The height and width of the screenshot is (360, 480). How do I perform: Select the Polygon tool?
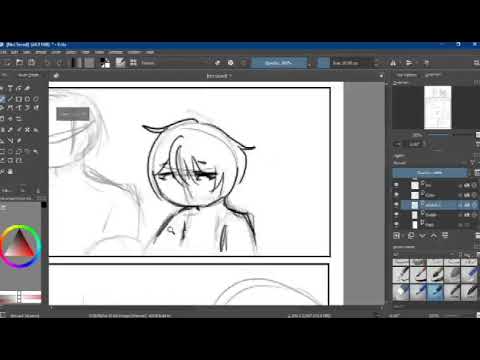click(x=36, y=99)
